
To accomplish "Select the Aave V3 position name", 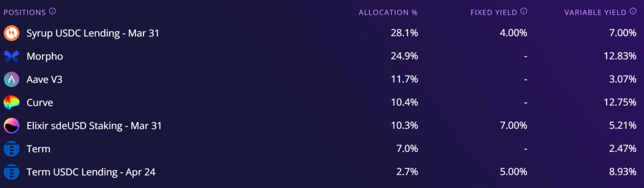I will [x=44, y=80].
